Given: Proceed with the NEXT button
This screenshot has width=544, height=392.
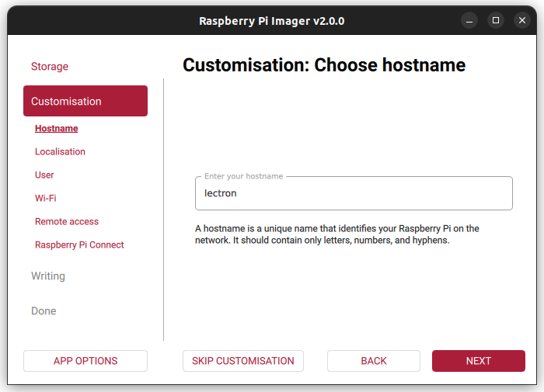Looking at the screenshot, I should pyautogui.click(x=479, y=361).
